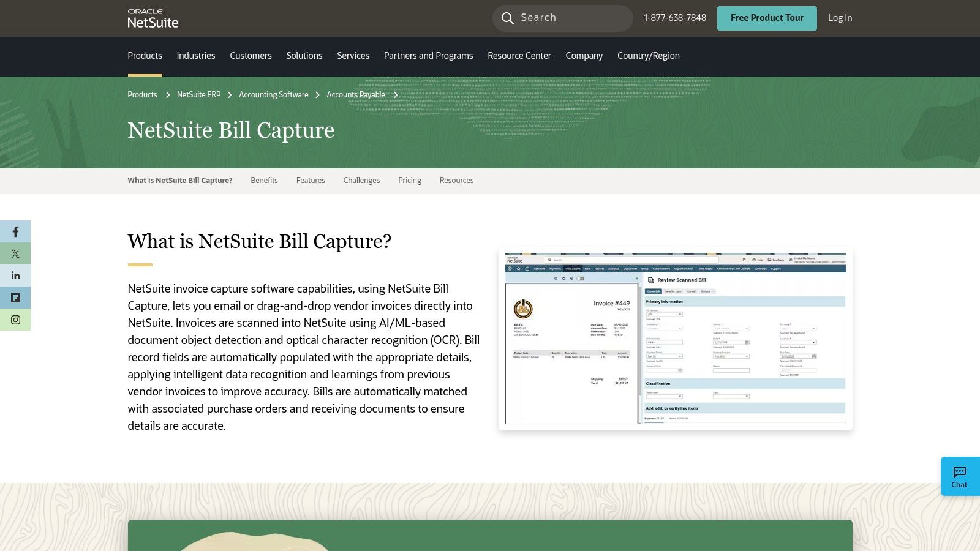Click the Review Scanned Bill screenshot

pos(674,339)
